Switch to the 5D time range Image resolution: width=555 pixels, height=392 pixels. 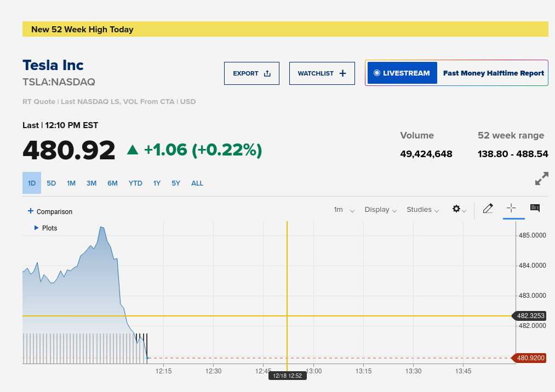point(52,183)
